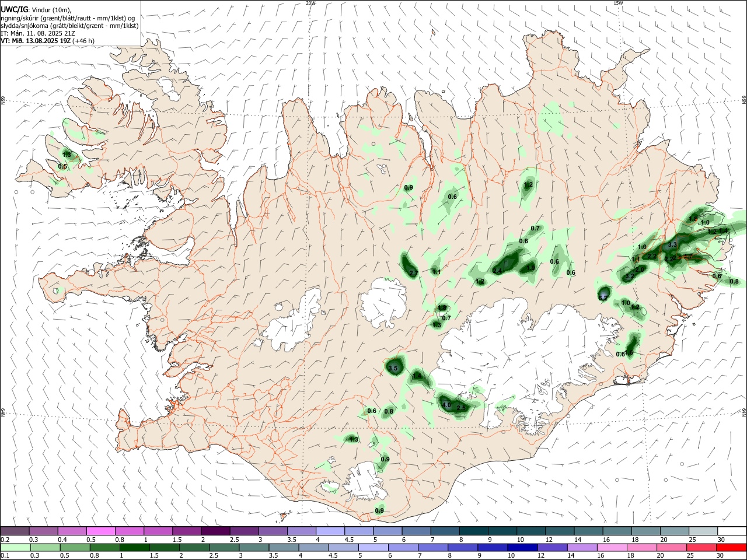Select the 3.3 value in the east fjords

tap(672, 244)
